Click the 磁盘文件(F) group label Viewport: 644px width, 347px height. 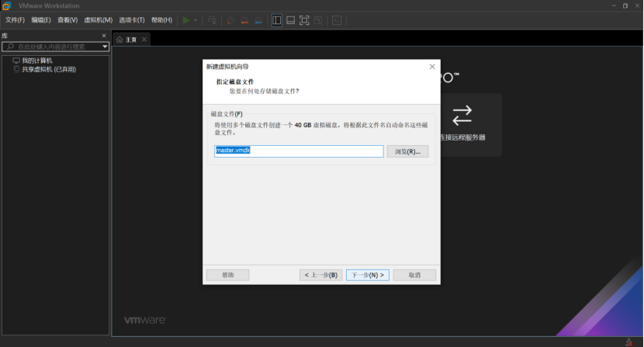pos(227,114)
